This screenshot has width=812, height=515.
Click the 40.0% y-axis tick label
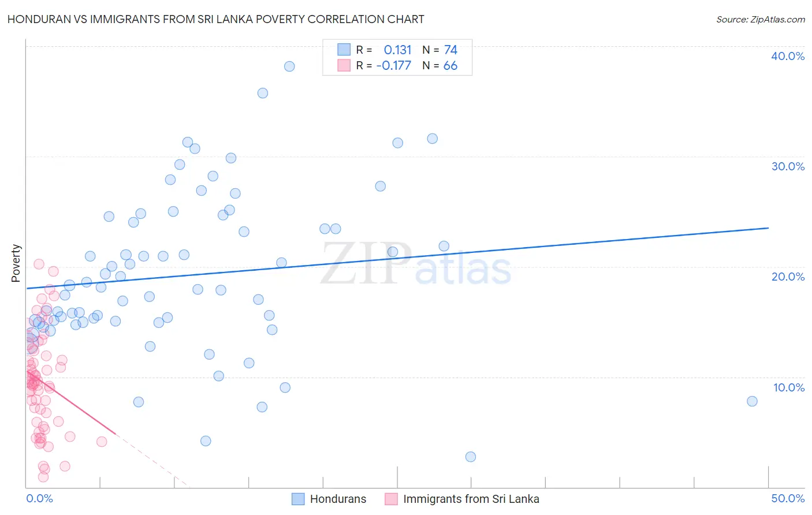(788, 56)
